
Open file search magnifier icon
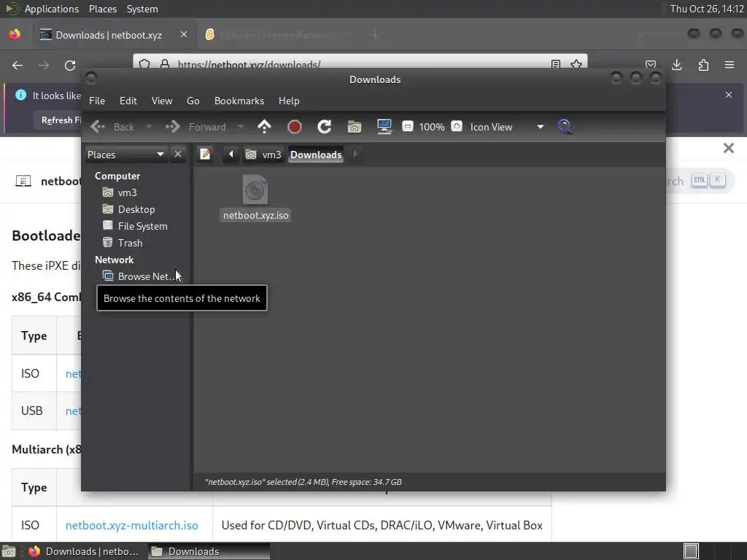tap(565, 127)
